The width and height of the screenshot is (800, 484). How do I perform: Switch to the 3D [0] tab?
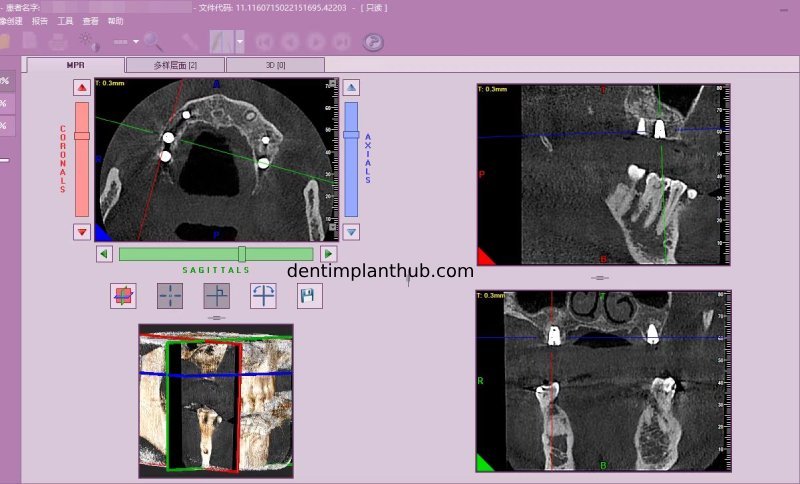coord(276,65)
